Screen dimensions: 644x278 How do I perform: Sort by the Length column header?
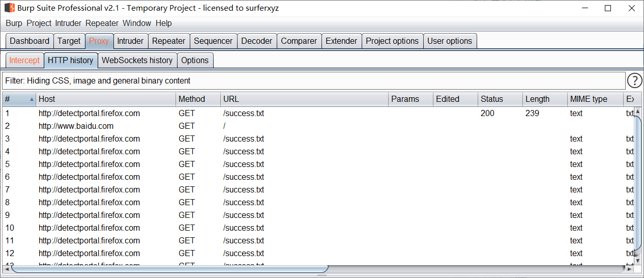545,99
